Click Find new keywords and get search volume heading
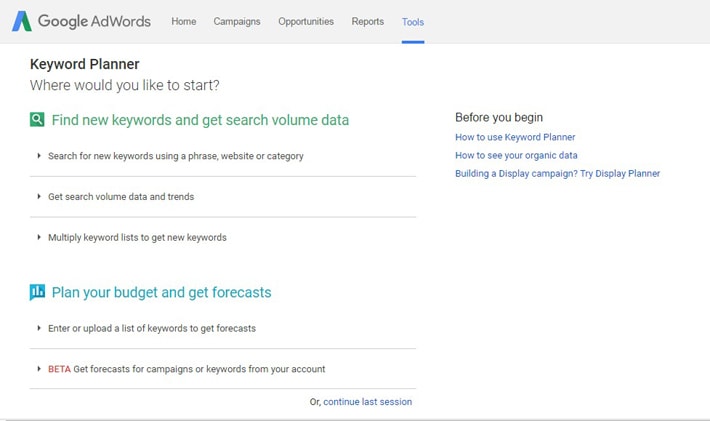The width and height of the screenshot is (710, 421). pyautogui.click(x=200, y=120)
